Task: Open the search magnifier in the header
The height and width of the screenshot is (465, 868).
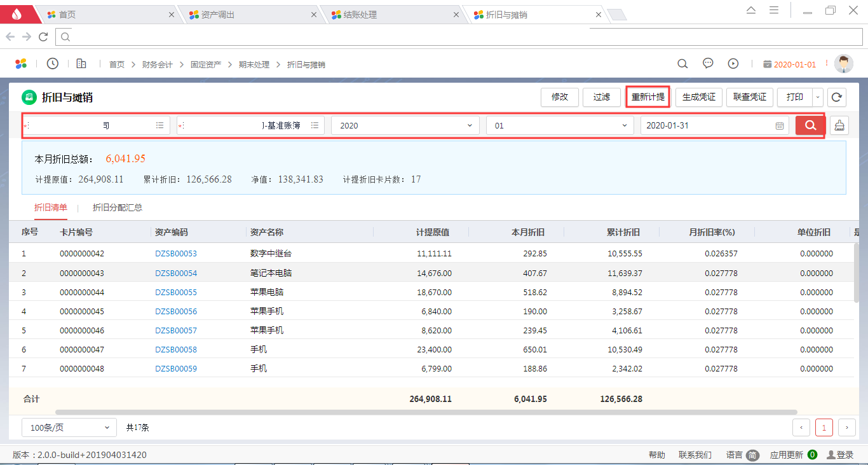Action: pyautogui.click(x=682, y=64)
